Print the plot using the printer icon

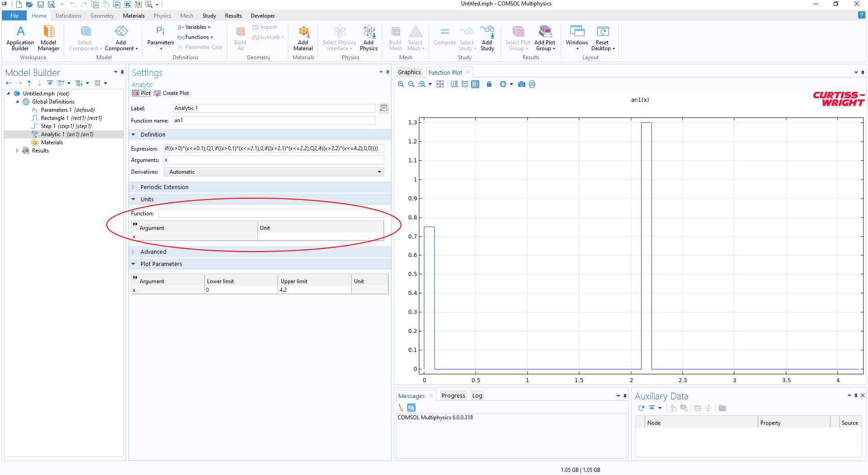coord(532,84)
